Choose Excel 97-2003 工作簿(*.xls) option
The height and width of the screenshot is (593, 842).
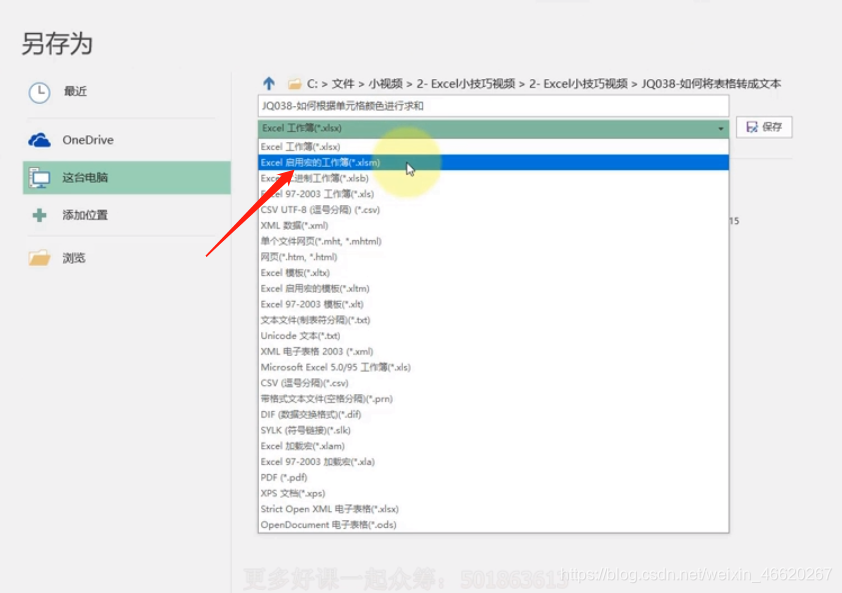493,194
